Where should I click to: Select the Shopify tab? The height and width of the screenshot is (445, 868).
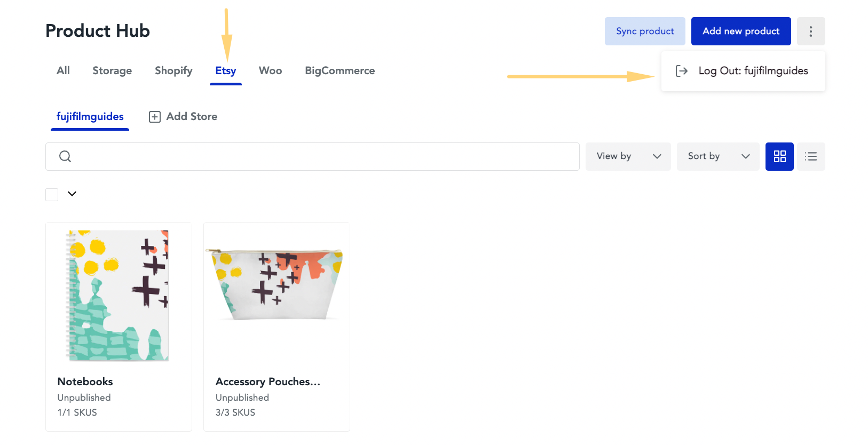173,70
